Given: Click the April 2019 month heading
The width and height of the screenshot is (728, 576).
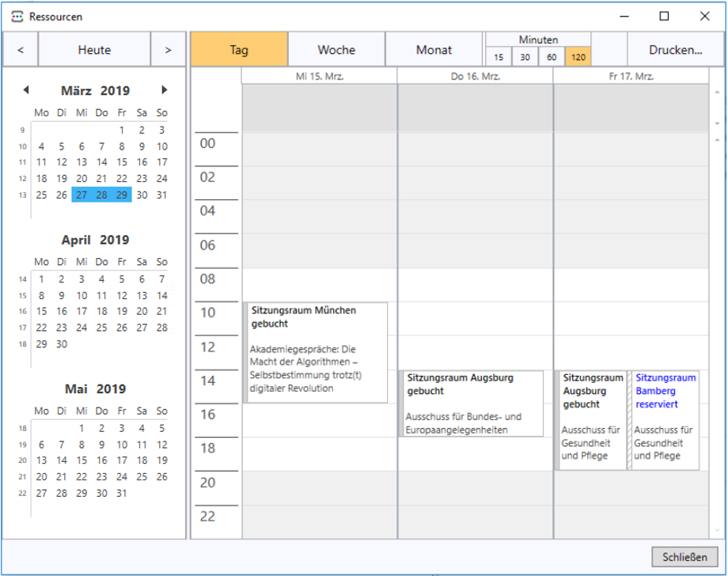Looking at the screenshot, I should (x=95, y=240).
